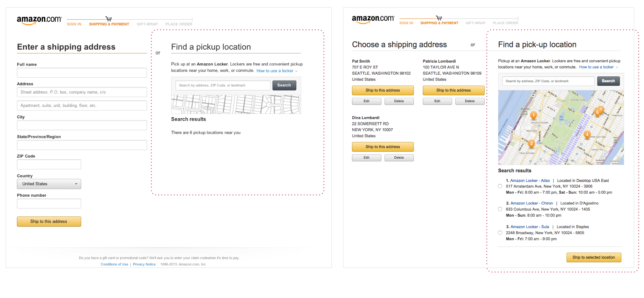This screenshot has height=298, width=644.
Task: Expand How to use a locker chevron, Enter address page
Action: click(296, 71)
